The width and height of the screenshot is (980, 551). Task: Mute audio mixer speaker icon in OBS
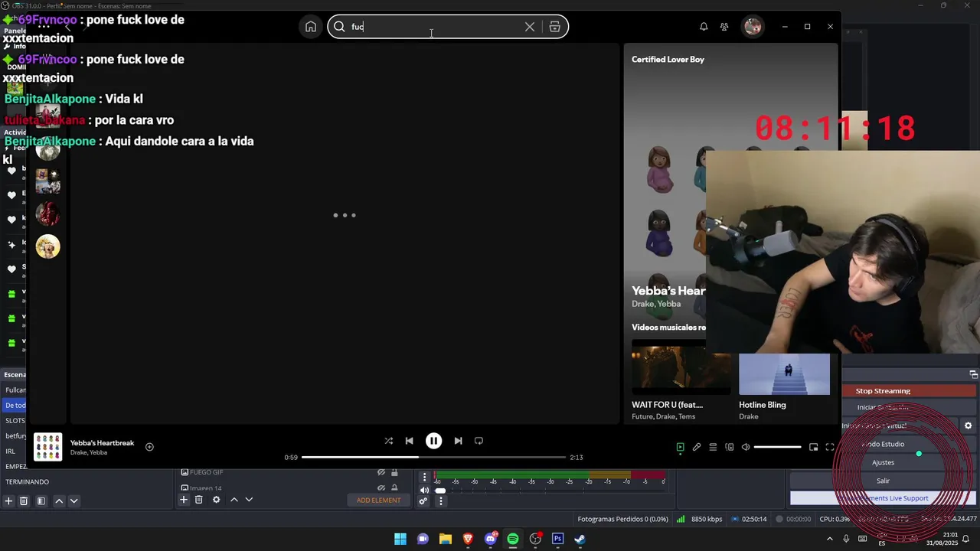[x=425, y=491]
